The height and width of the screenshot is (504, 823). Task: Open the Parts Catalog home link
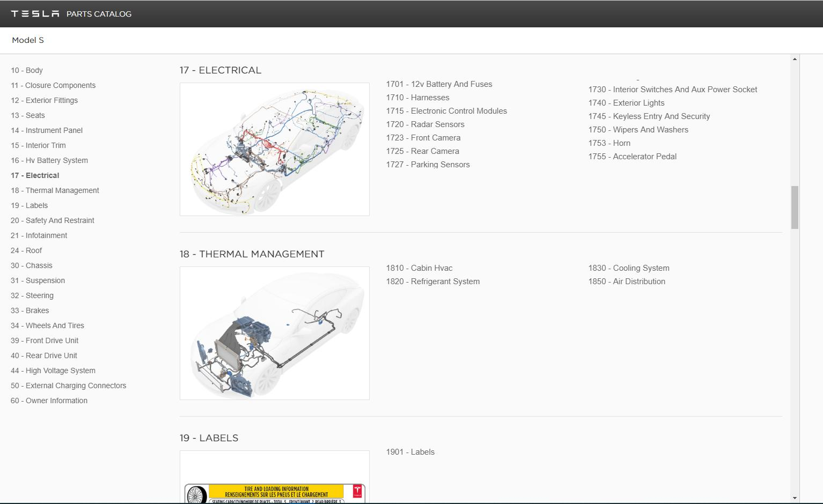[99, 14]
